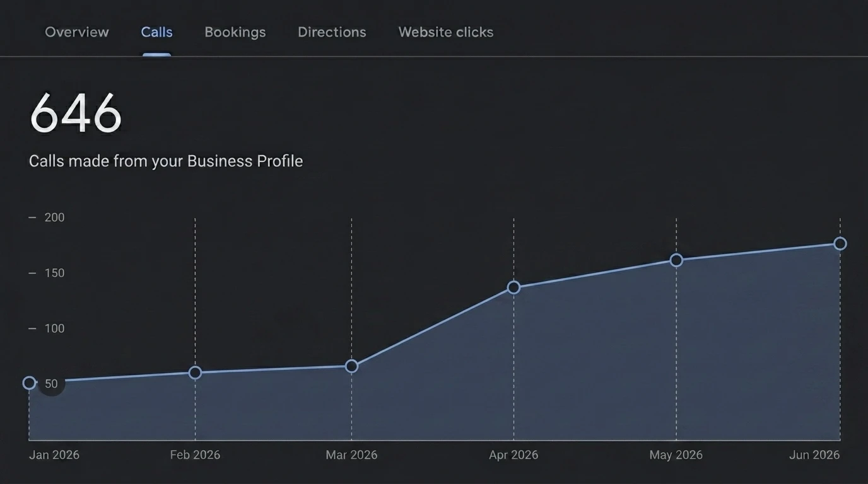Click the Feb 2026 axis label
This screenshot has height=484, width=868.
pos(195,455)
